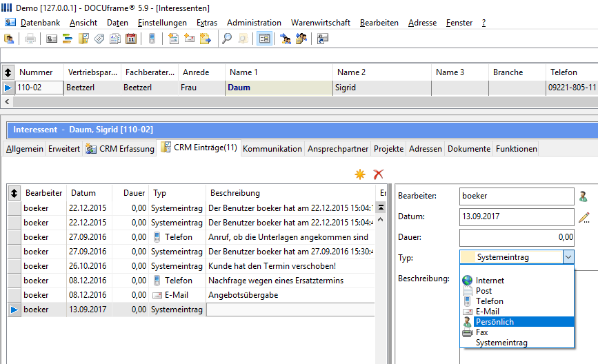Screen dimensions: 598x364
Task: Select Internet in Typ list
Action: 517,281
